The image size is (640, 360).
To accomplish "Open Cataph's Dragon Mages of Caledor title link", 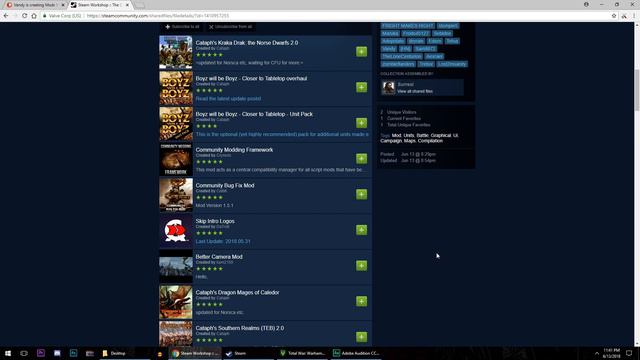I will click(237, 292).
